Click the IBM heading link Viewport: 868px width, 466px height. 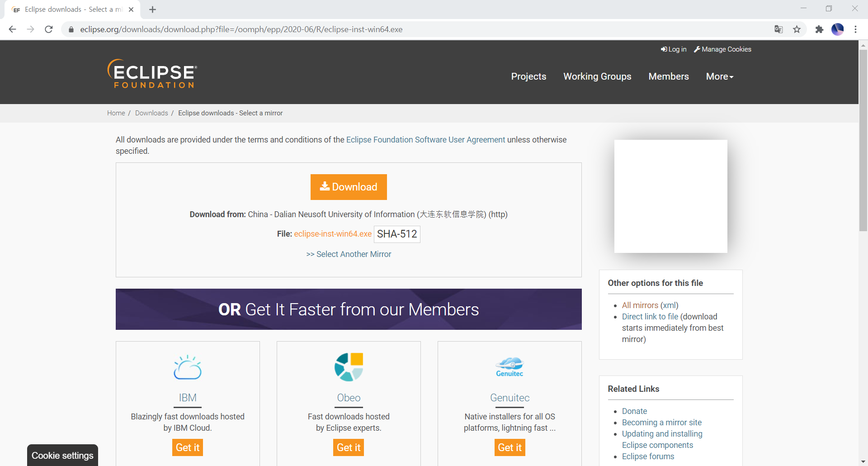(188, 398)
